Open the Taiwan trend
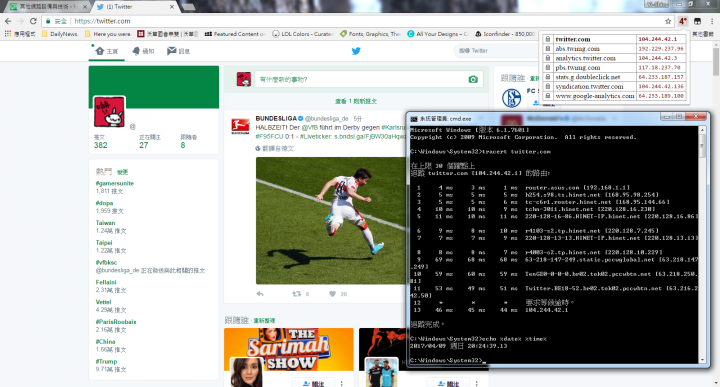Viewport: 720px width, 387px height. pyautogui.click(x=105, y=223)
